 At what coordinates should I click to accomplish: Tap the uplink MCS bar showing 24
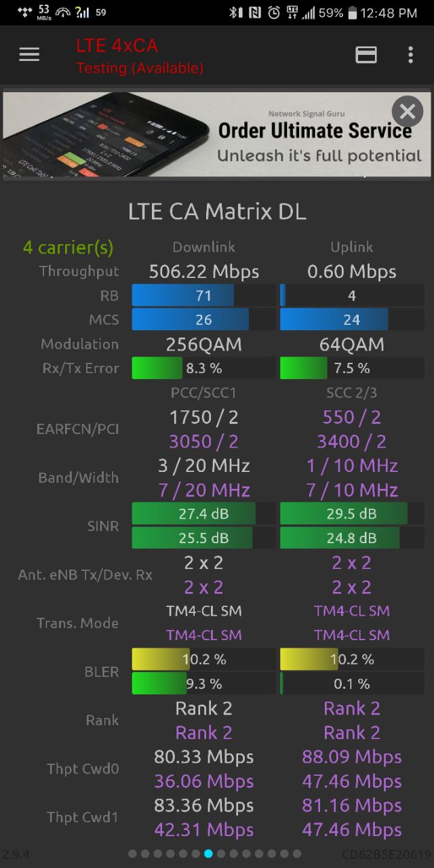(x=352, y=319)
